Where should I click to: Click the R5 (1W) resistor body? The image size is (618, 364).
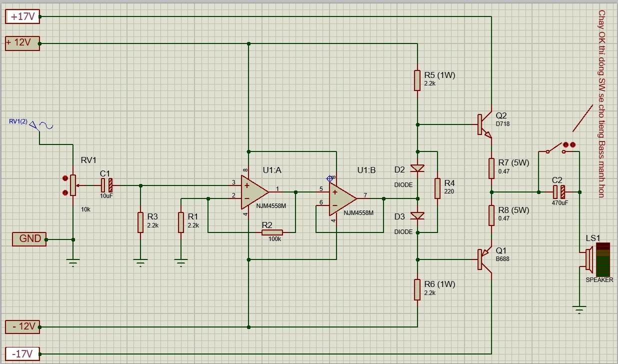(x=417, y=80)
